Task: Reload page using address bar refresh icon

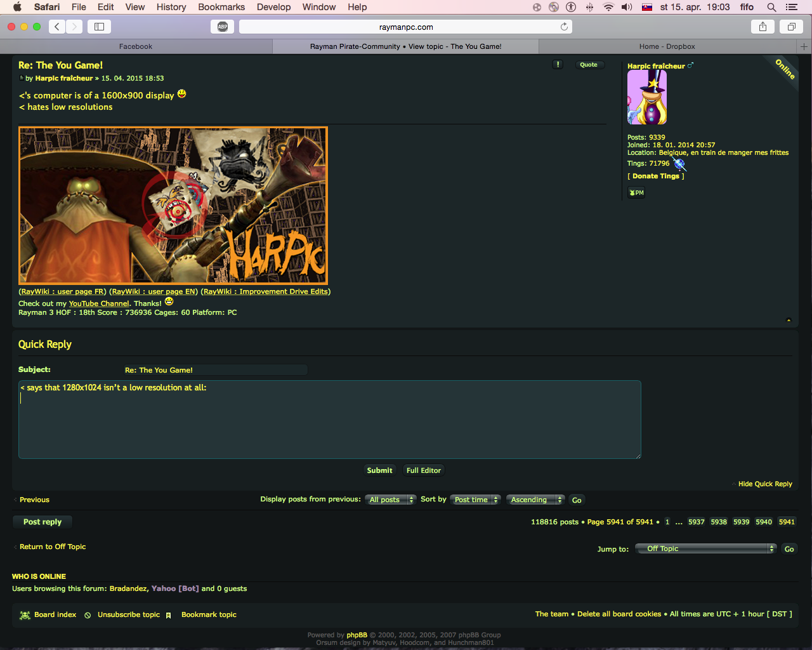Action: pyautogui.click(x=564, y=27)
